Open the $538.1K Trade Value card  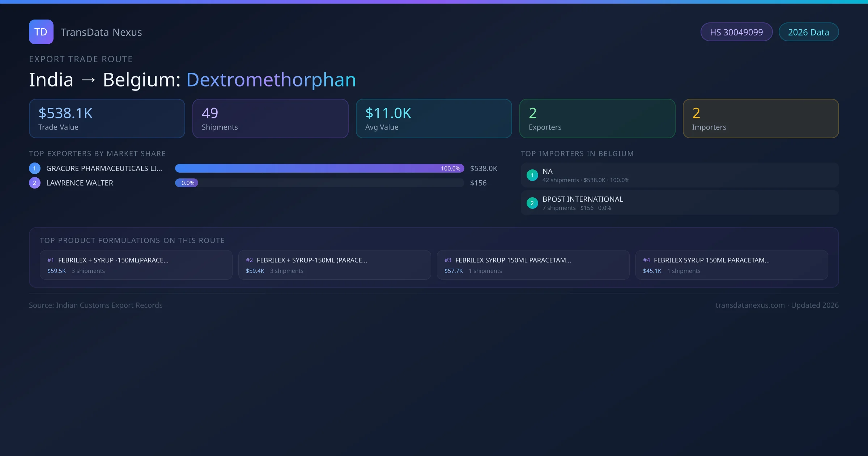point(107,119)
